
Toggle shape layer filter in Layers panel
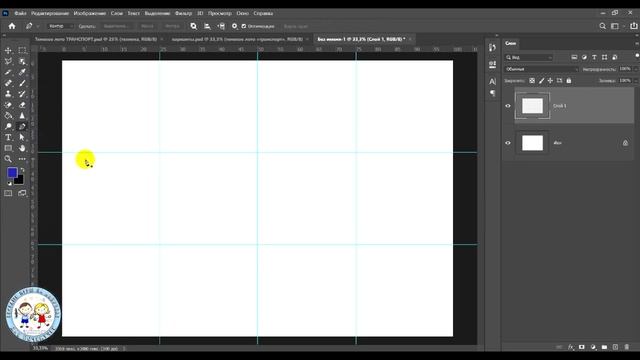click(604, 57)
